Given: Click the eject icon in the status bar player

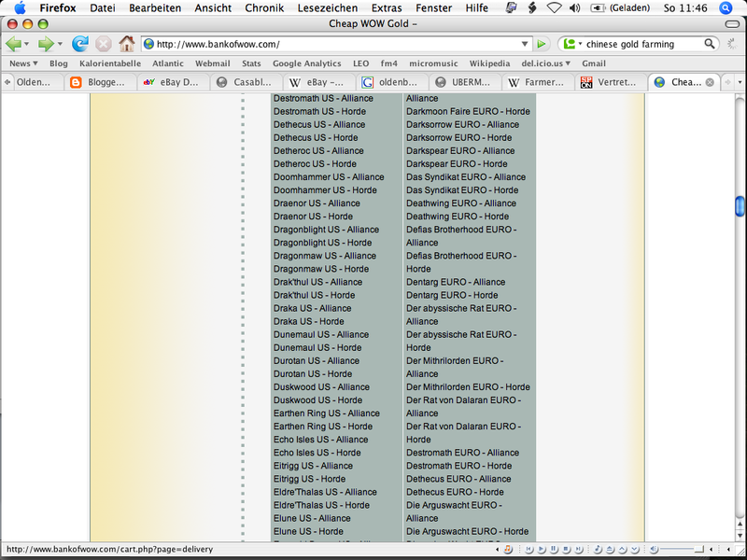Looking at the screenshot, I should click(610, 549).
